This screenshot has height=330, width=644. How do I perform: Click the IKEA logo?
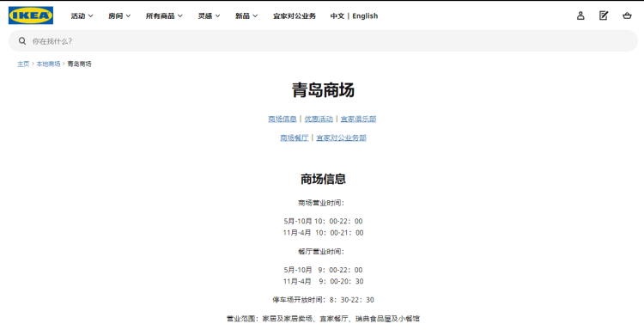(x=31, y=15)
